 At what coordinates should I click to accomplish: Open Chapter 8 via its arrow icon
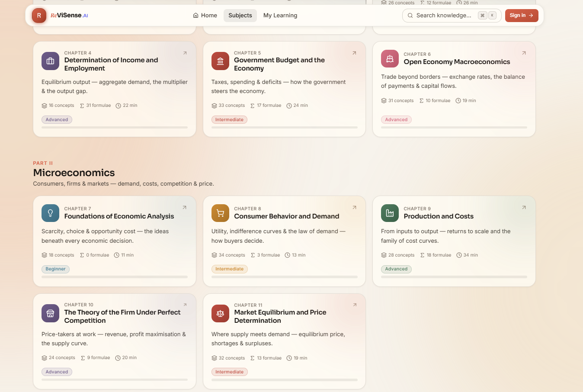pyautogui.click(x=354, y=208)
